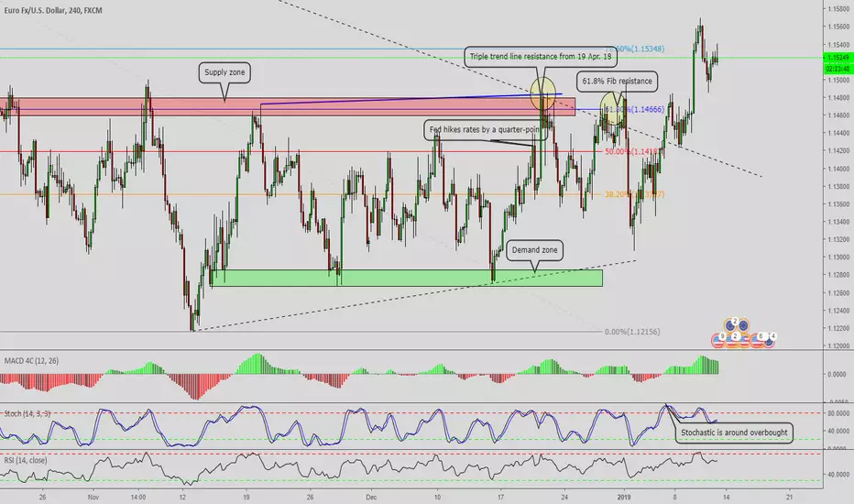Select the yellow ellipse at 61.8% Fib resistance
Screen dimensions: 854x504
point(613,108)
